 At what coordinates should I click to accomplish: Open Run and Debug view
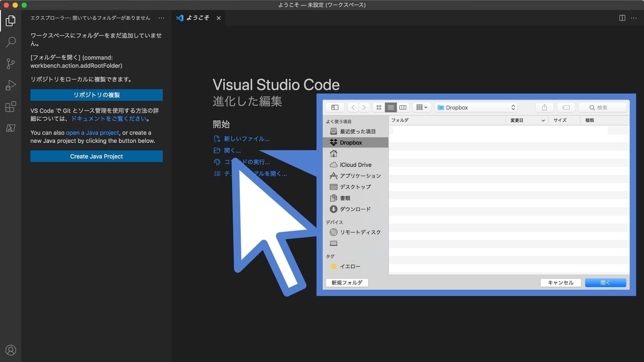10,85
